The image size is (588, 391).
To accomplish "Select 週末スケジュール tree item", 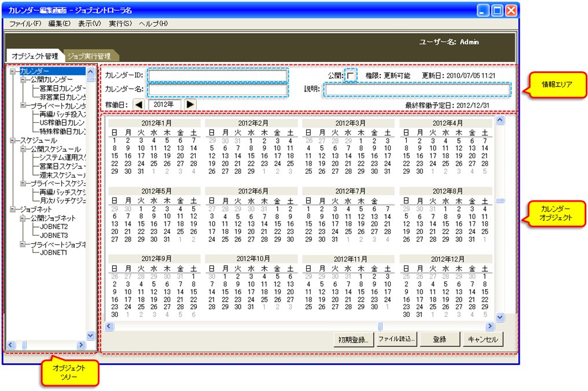I will coord(63,175).
